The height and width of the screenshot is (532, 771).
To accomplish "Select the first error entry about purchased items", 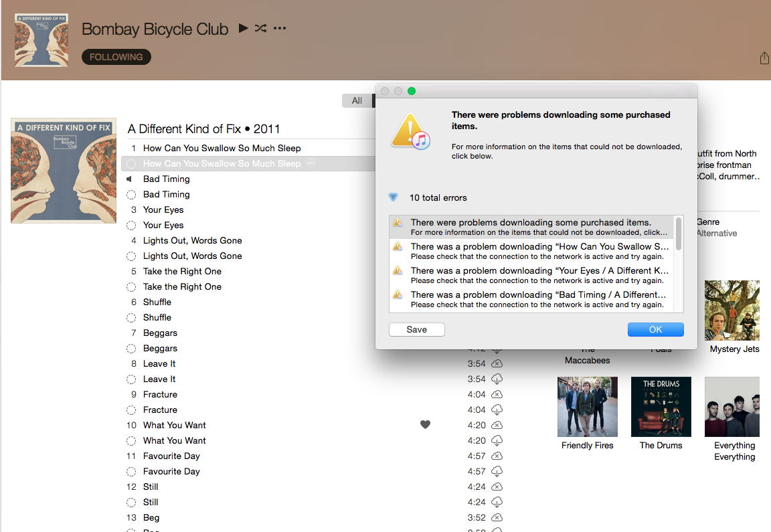I will click(x=532, y=227).
